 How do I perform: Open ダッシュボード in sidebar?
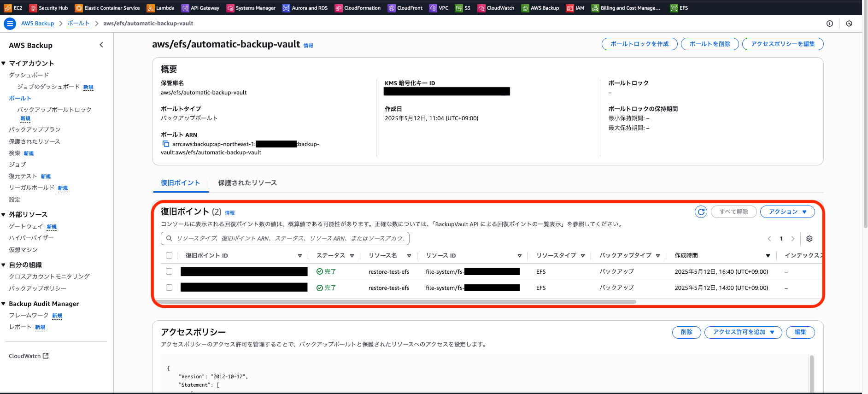(x=29, y=75)
